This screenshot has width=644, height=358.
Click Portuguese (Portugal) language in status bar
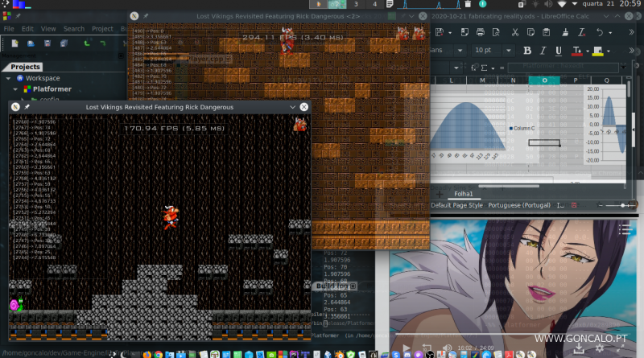pos(519,205)
